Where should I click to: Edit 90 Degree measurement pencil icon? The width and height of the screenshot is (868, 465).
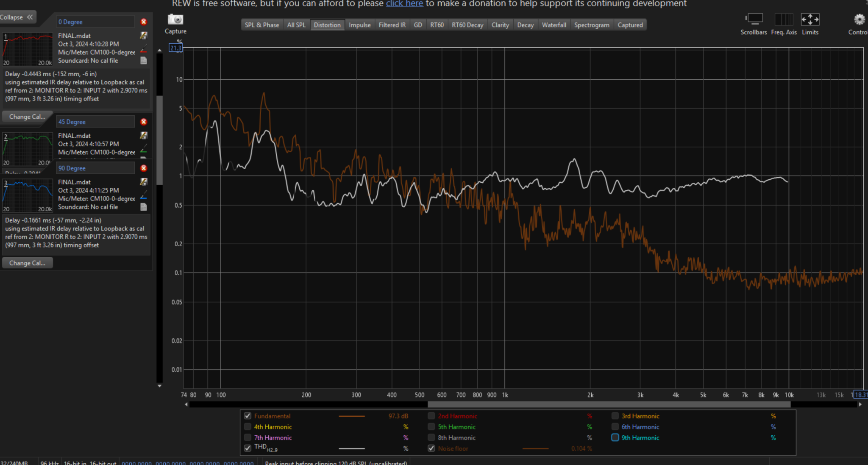point(144,182)
